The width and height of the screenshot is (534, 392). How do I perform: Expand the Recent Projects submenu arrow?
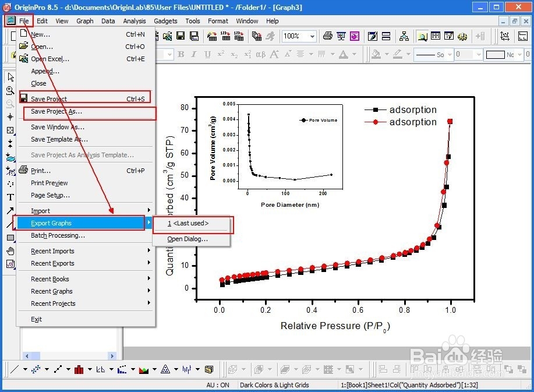point(149,303)
